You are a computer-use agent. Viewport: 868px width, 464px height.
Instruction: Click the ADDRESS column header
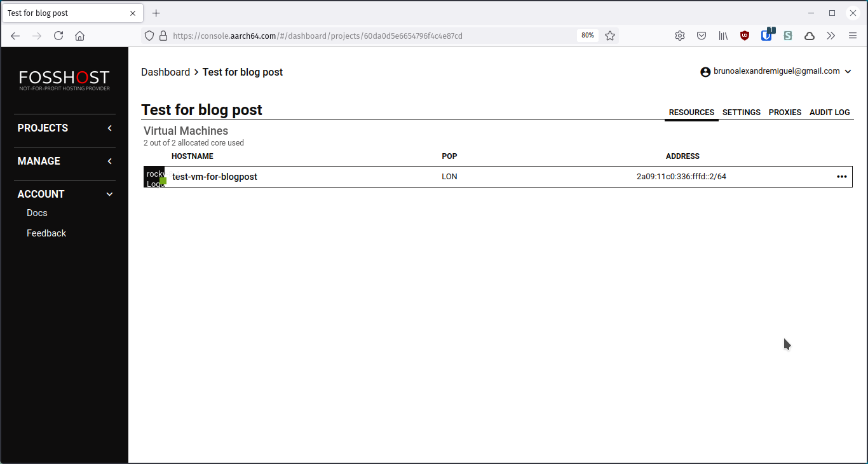click(x=682, y=156)
